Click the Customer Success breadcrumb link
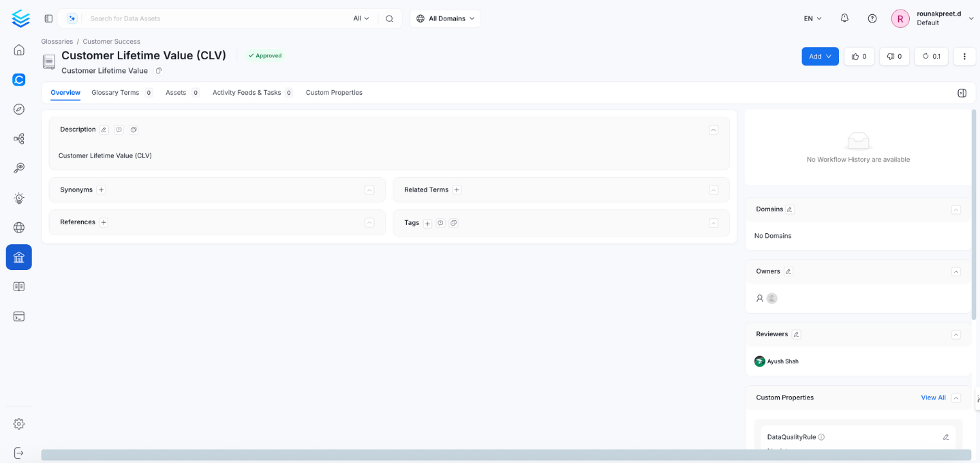980x463 pixels. tap(112, 42)
